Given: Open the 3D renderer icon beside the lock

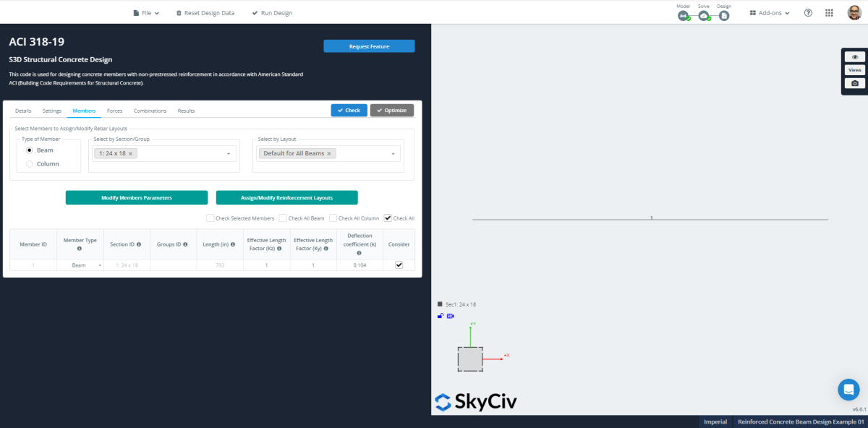Looking at the screenshot, I should pos(451,316).
